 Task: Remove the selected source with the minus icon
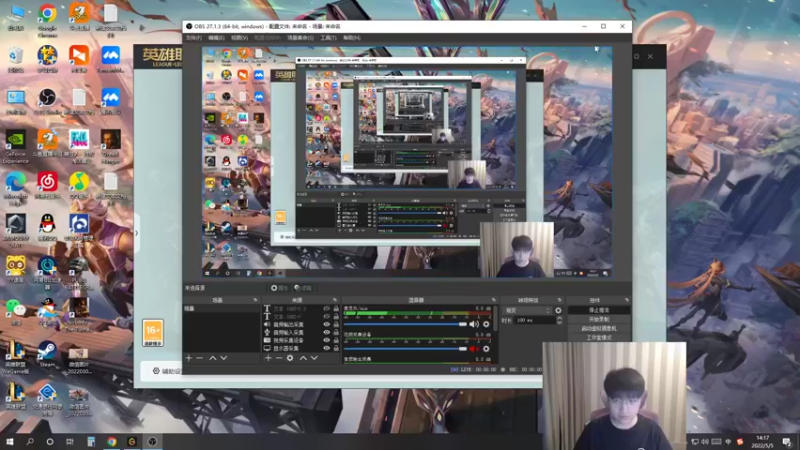click(x=279, y=358)
